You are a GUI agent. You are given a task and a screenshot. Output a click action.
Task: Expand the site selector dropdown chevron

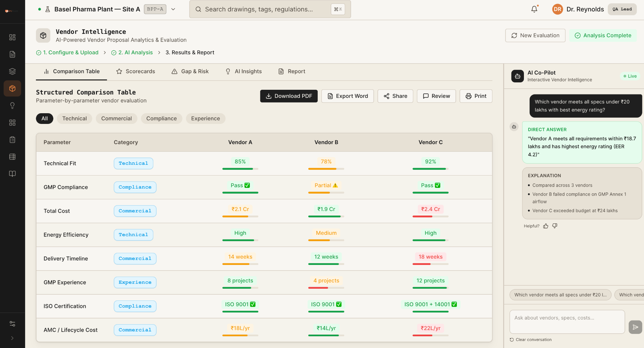pos(173,9)
